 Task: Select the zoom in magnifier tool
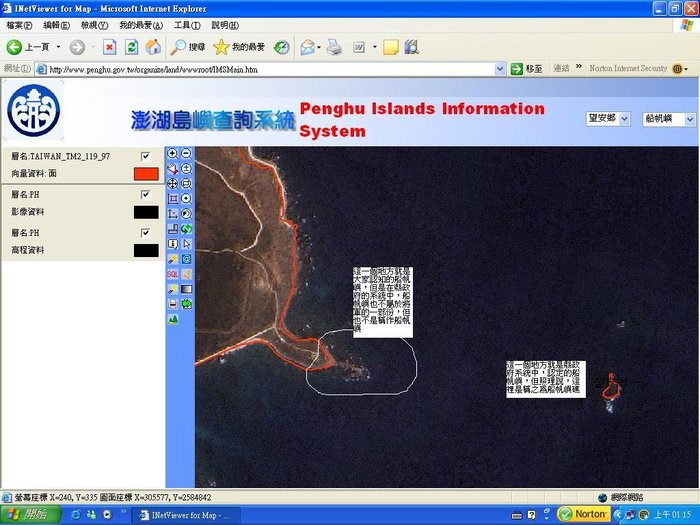[173, 154]
